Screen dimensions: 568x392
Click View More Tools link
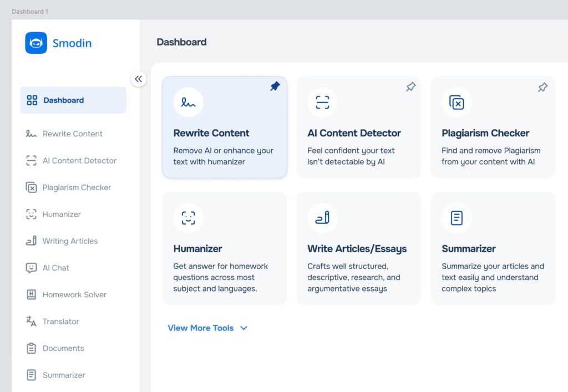tap(201, 328)
